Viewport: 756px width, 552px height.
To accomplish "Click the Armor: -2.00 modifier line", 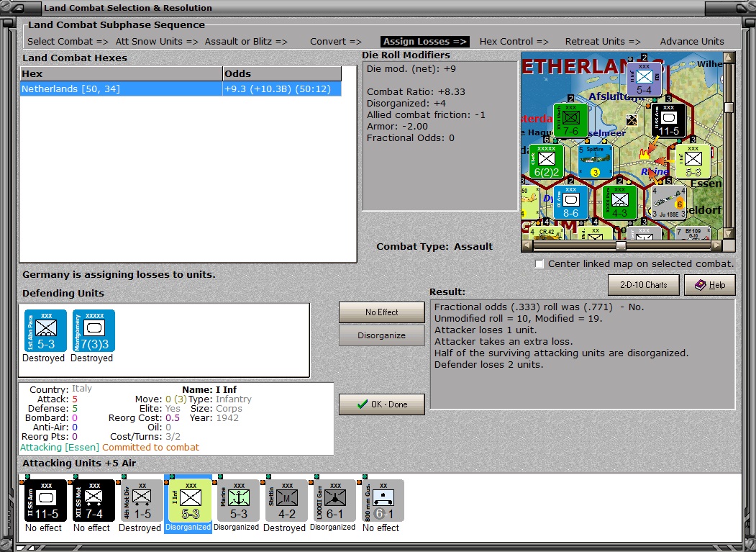I will [x=397, y=127].
